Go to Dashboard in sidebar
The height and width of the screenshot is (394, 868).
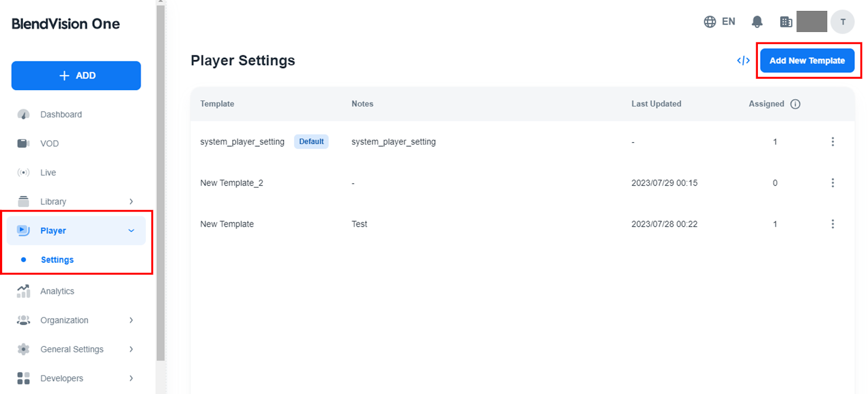[61, 115]
